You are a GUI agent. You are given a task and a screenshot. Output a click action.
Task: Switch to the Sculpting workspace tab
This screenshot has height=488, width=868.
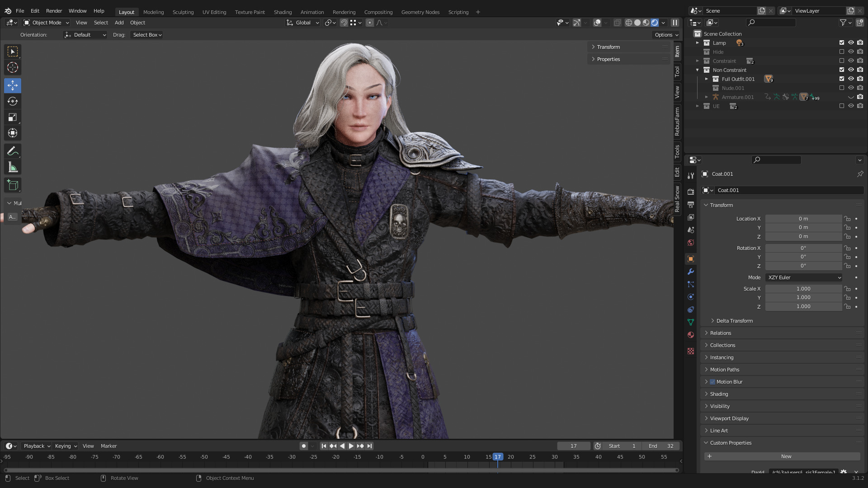point(183,12)
